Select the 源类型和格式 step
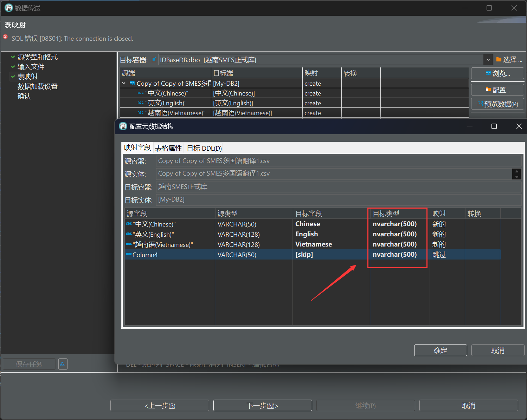 point(37,57)
